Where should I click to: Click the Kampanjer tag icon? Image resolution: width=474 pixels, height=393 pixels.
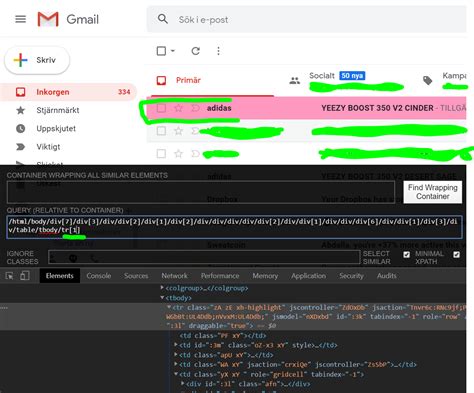428,80
